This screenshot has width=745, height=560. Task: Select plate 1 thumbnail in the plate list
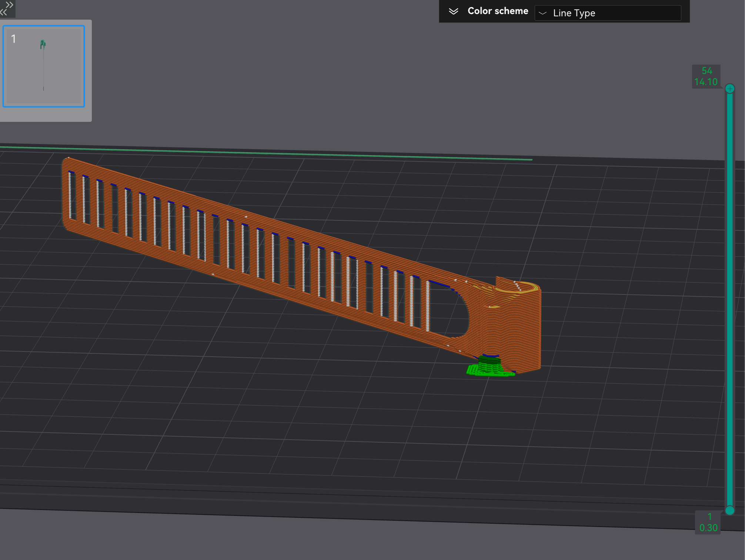tap(44, 67)
